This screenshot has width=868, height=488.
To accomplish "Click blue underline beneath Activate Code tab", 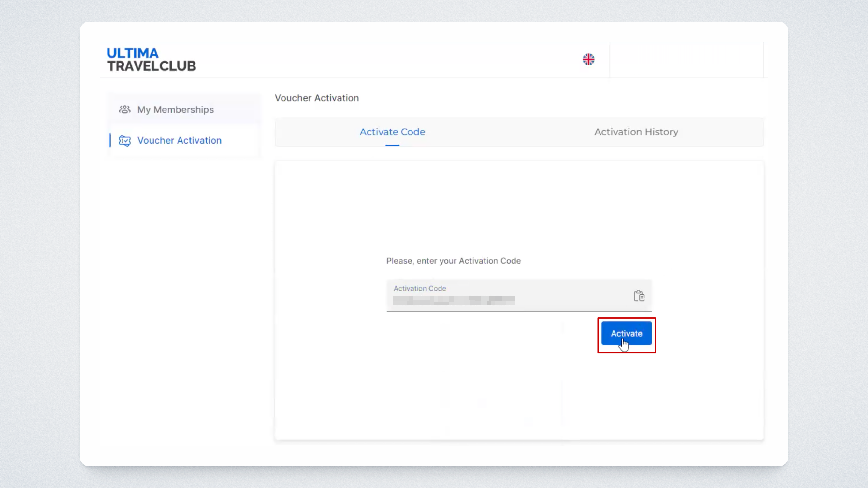I will click(392, 145).
